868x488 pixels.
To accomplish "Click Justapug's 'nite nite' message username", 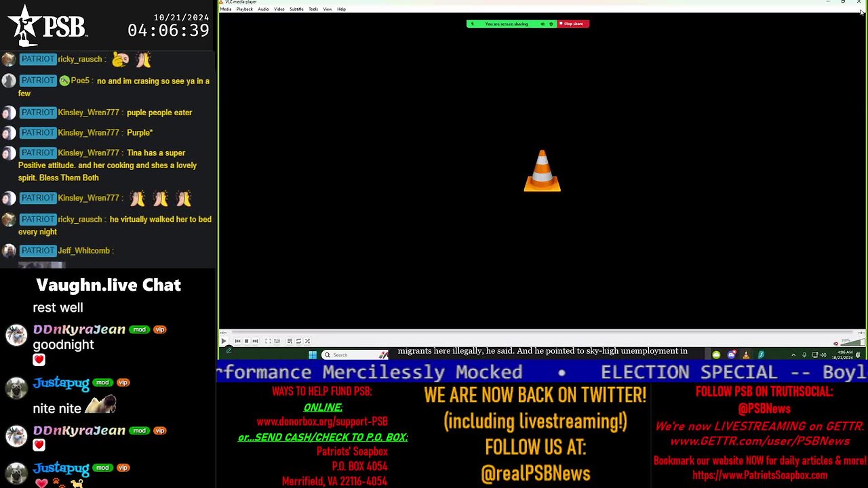I will pyautogui.click(x=61, y=383).
